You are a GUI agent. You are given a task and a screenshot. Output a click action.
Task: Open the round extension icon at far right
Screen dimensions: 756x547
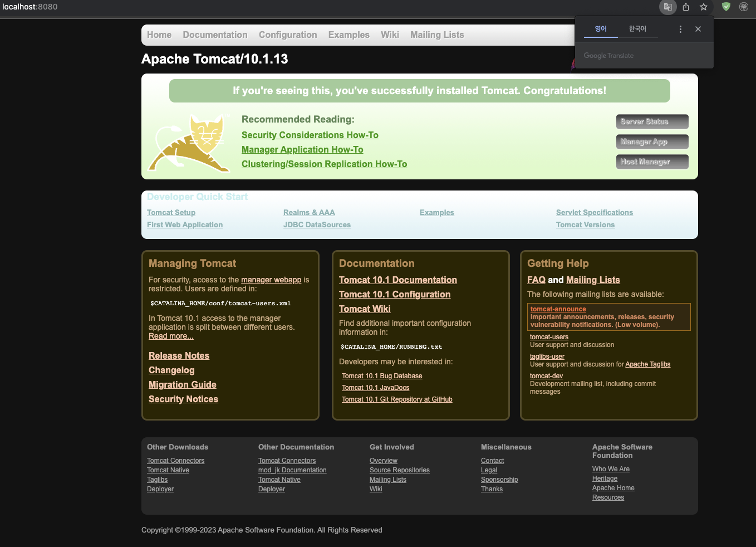(744, 7)
